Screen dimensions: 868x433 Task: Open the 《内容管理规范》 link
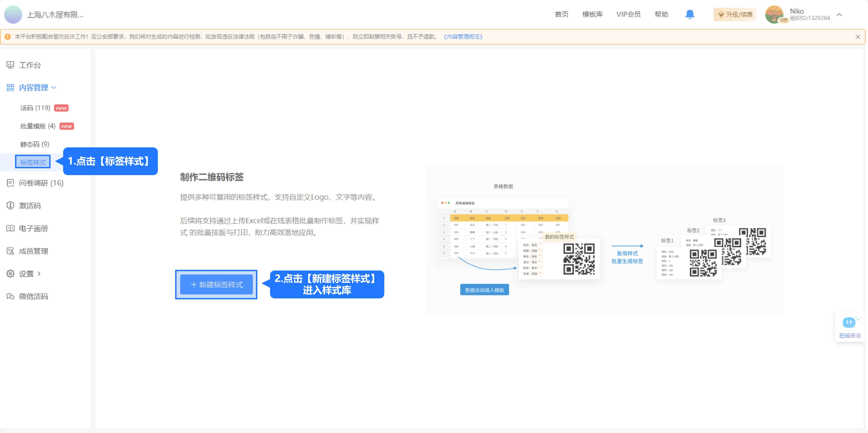463,37
